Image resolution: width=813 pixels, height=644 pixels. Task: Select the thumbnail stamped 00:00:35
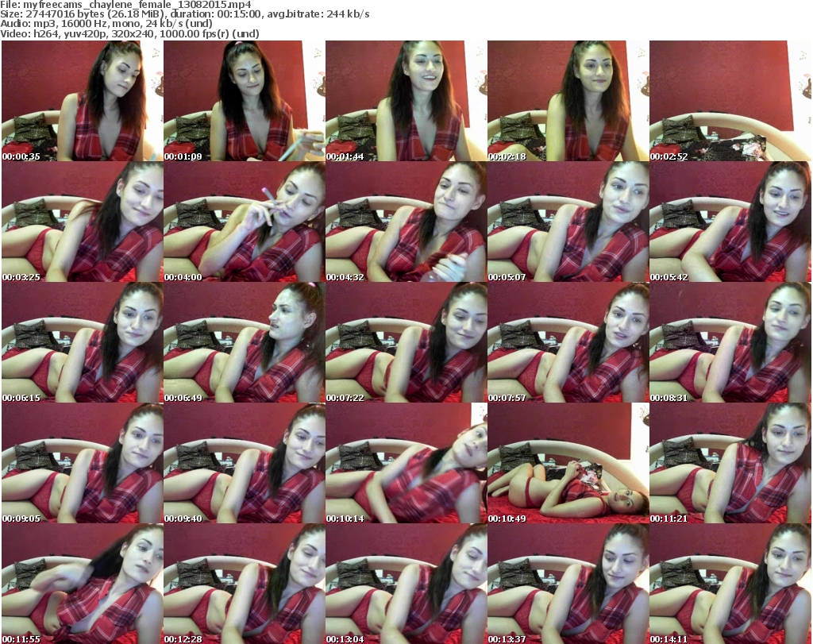(x=83, y=101)
